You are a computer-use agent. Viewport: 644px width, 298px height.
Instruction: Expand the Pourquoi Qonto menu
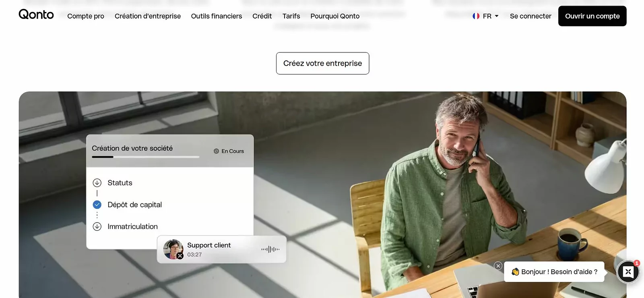(335, 16)
